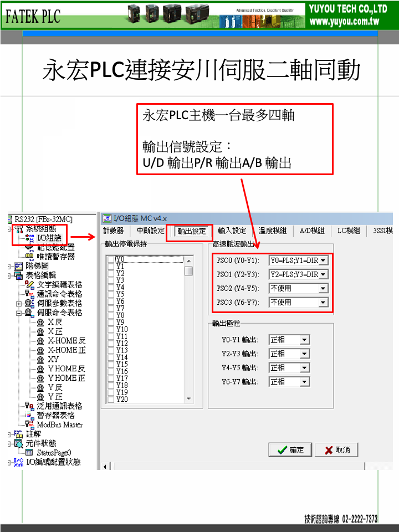399x532 pixels.
Task: Switch to the 中斷設定 tab
Action: (151, 231)
